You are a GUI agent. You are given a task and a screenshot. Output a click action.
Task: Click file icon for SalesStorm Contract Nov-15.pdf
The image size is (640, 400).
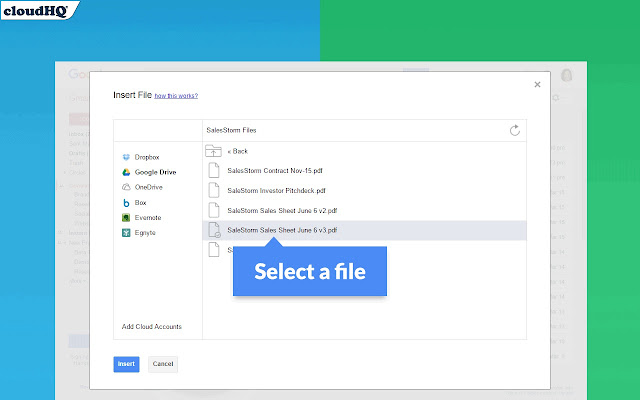click(214, 170)
